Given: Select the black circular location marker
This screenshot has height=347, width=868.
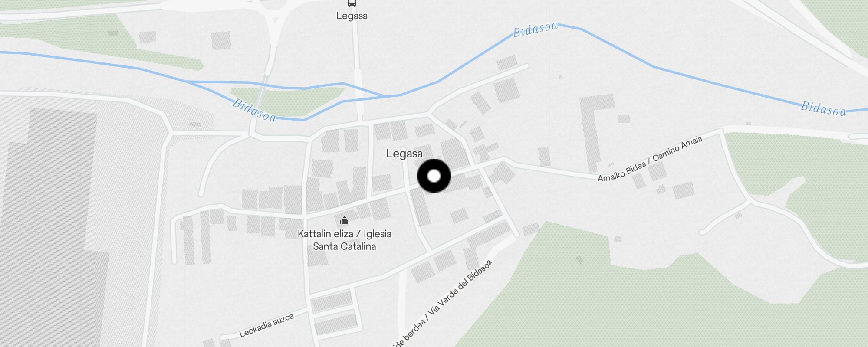Looking at the screenshot, I should click(434, 176).
